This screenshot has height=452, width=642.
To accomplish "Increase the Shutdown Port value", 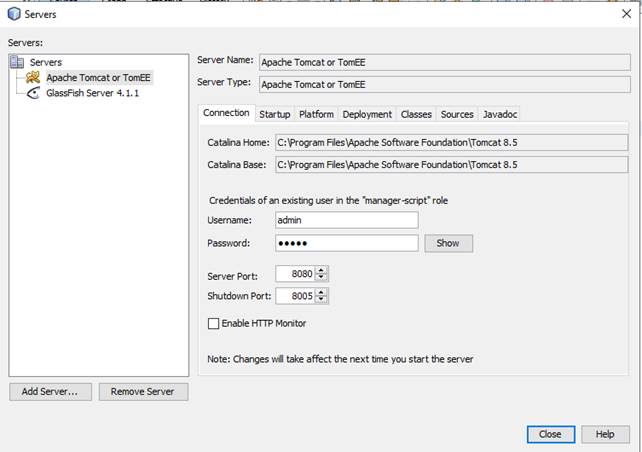I will click(x=321, y=292).
